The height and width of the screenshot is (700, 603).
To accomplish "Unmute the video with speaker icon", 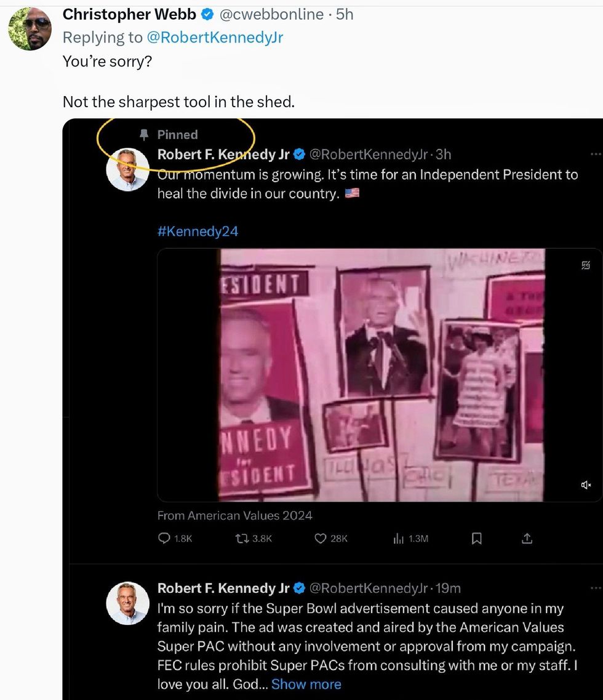I will 586,485.
